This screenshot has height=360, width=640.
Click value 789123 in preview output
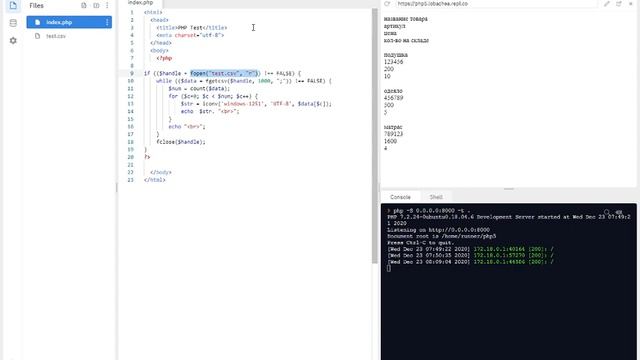[x=393, y=134]
